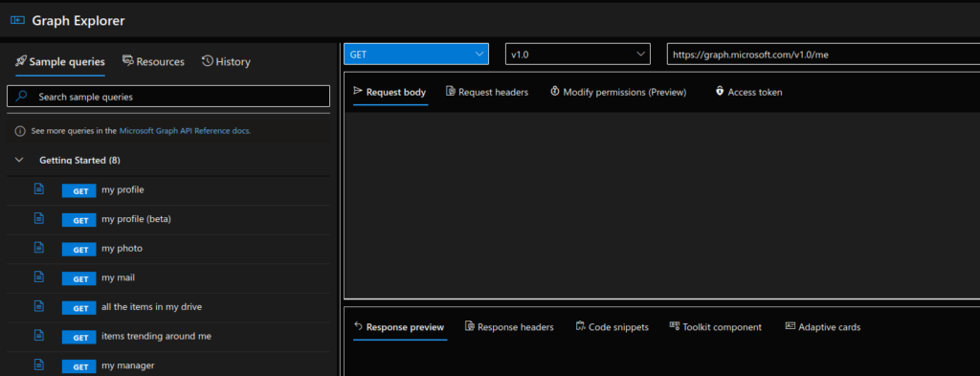Switch to the Request headers tab

click(x=487, y=92)
